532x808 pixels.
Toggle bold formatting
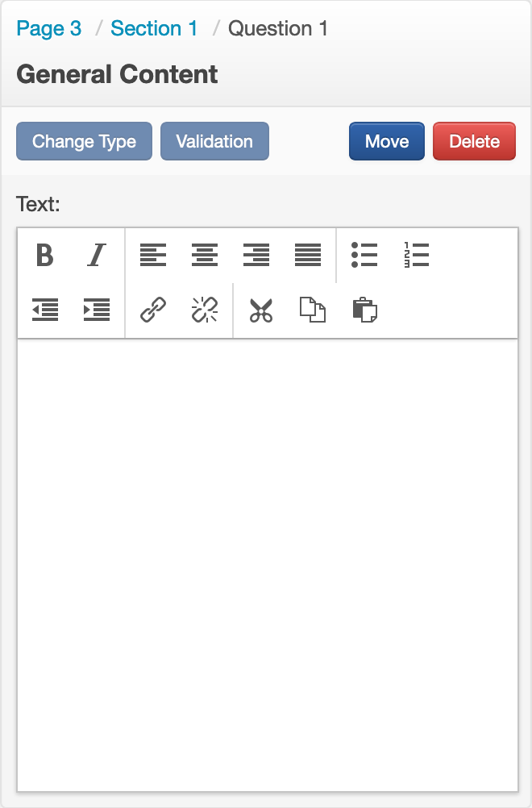pos(45,256)
